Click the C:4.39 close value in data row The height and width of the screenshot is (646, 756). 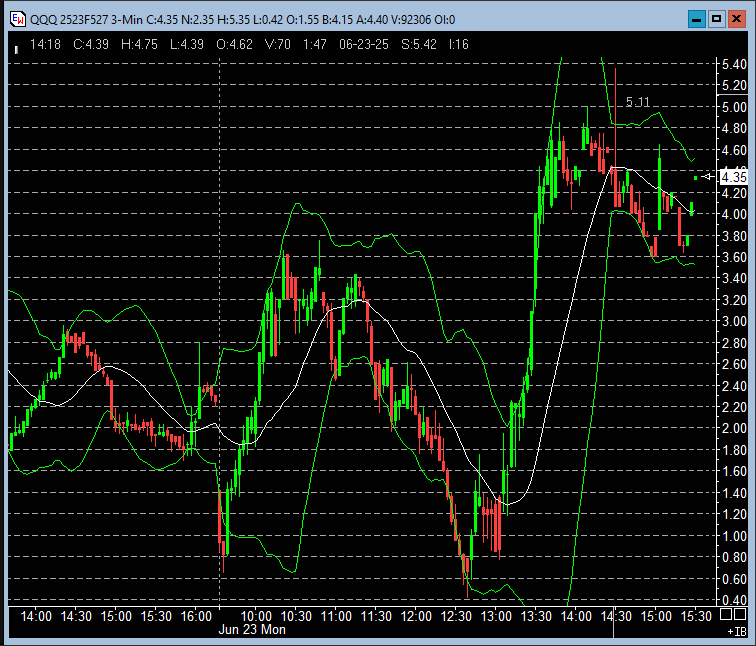[91, 44]
